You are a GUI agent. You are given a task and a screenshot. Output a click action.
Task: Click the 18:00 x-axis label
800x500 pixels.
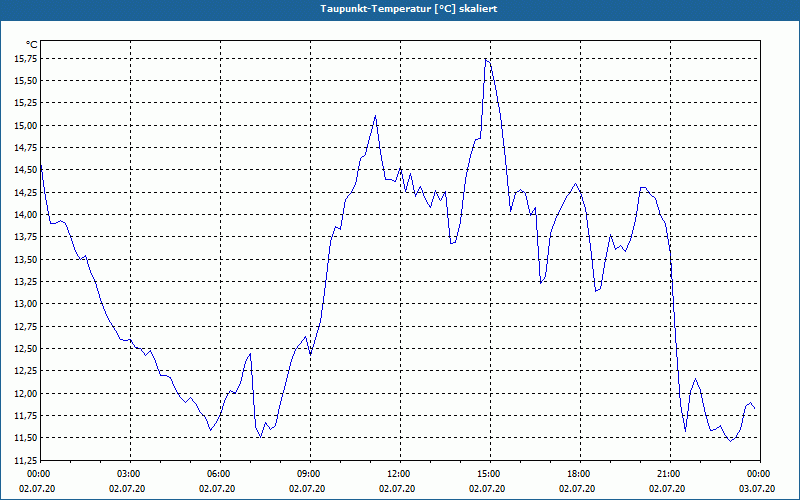tap(580, 474)
